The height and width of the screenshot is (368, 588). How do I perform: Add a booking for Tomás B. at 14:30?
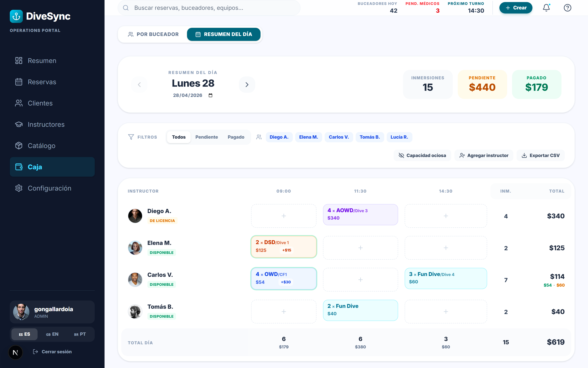[x=446, y=312]
